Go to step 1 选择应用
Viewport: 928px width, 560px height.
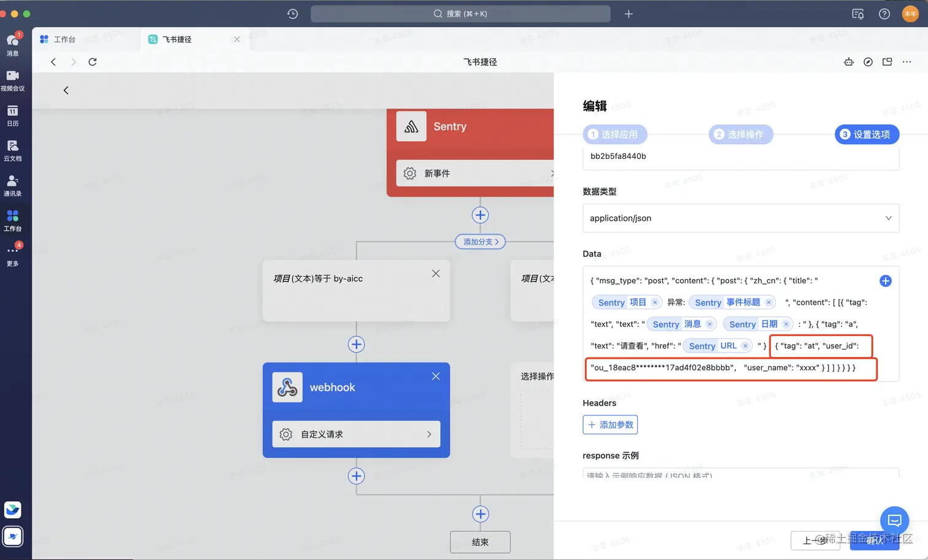click(614, 134)
